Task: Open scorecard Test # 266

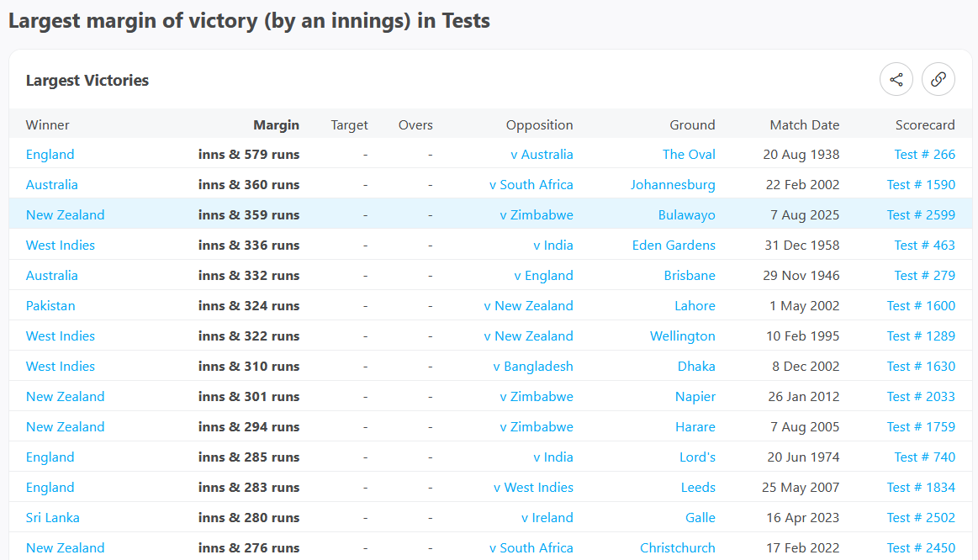Action: (x=924, y=155)
